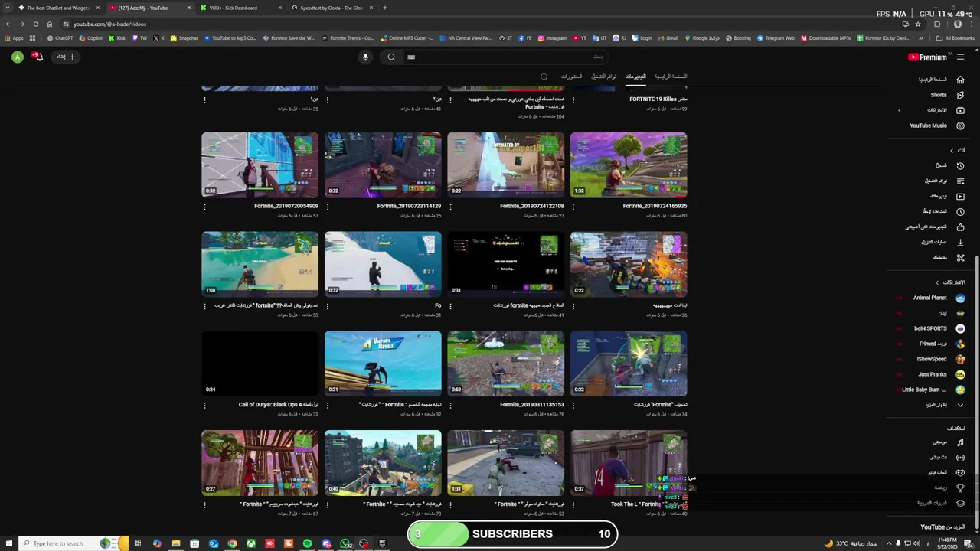
Task: Play the Took The L Fortnite video thumbnail
Action: pos(629,463)
